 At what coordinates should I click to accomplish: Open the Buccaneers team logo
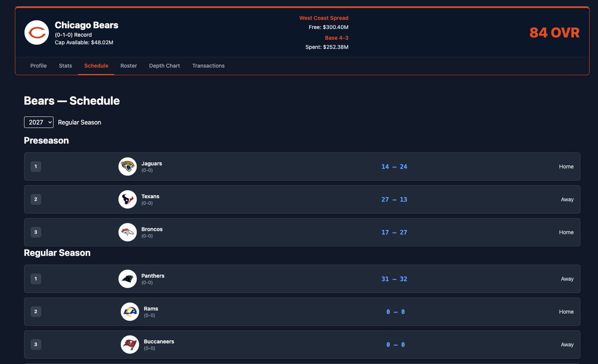pos(130,345)
